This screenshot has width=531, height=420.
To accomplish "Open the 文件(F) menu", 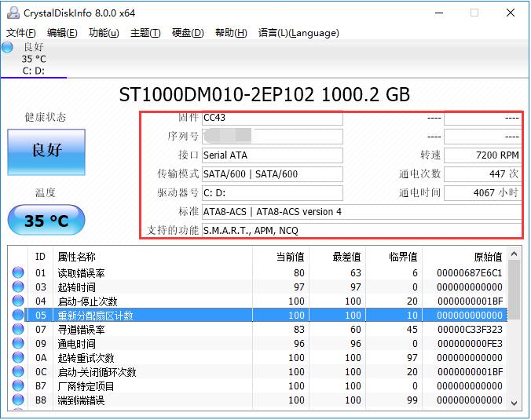I will (21, 33).
